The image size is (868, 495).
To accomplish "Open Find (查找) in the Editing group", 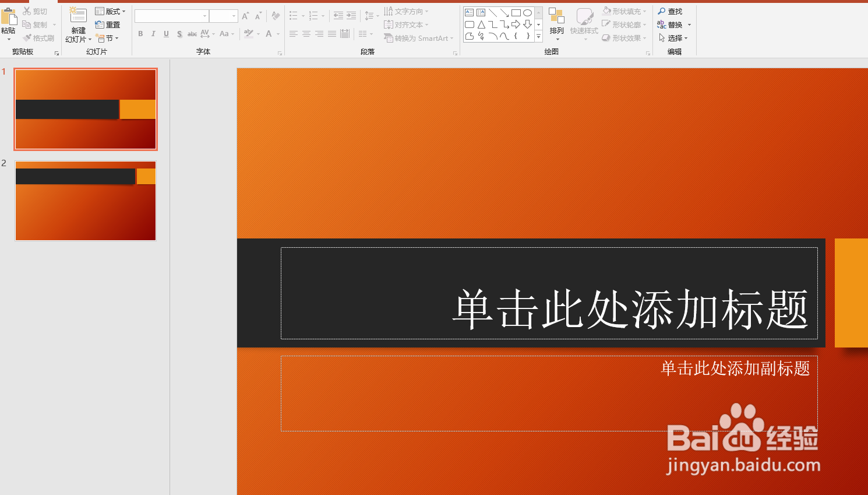I will pyautogui.click(x=671, y=10).
